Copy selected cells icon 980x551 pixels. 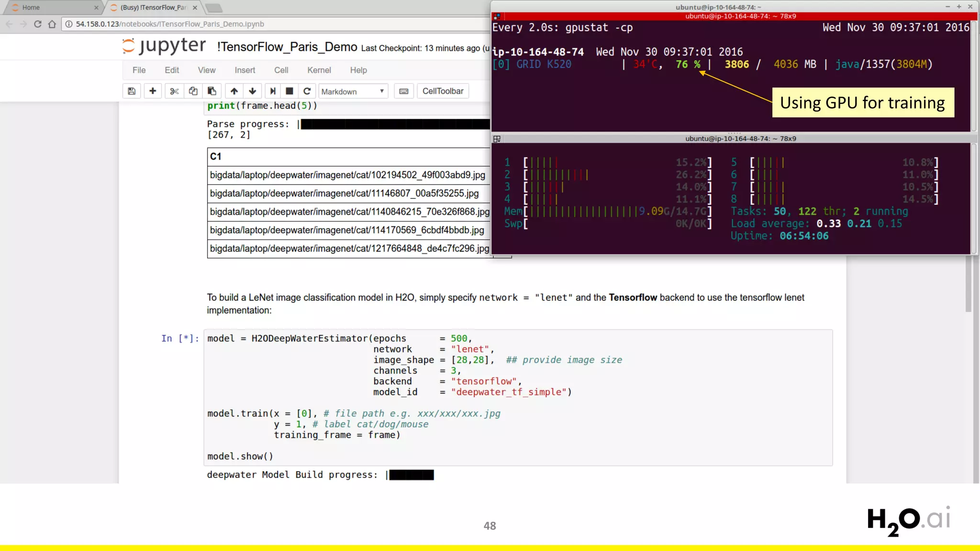193,91
